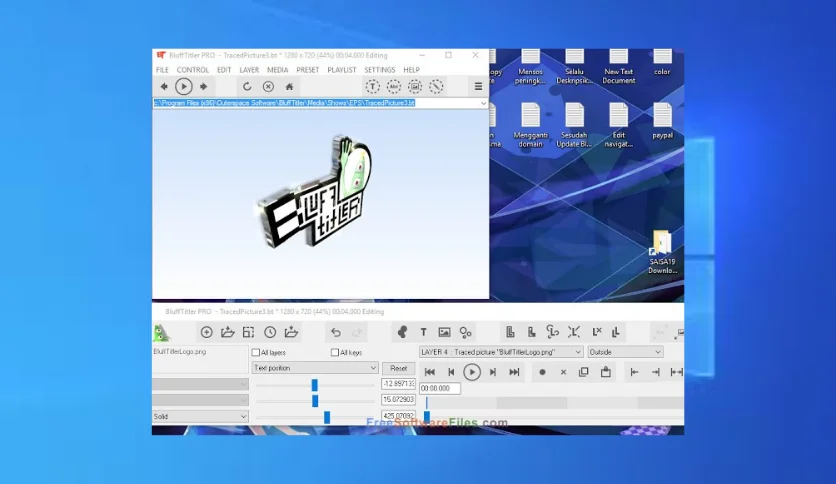Adjust the third position slider handle
Viewport: 836px width, 484px height.
[327, 417]
